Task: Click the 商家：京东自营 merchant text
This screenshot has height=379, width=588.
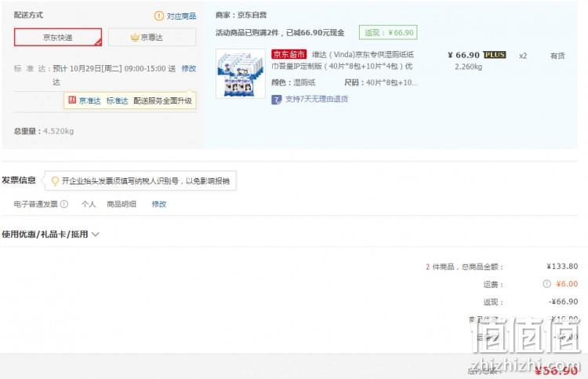Action: [241, 15]
